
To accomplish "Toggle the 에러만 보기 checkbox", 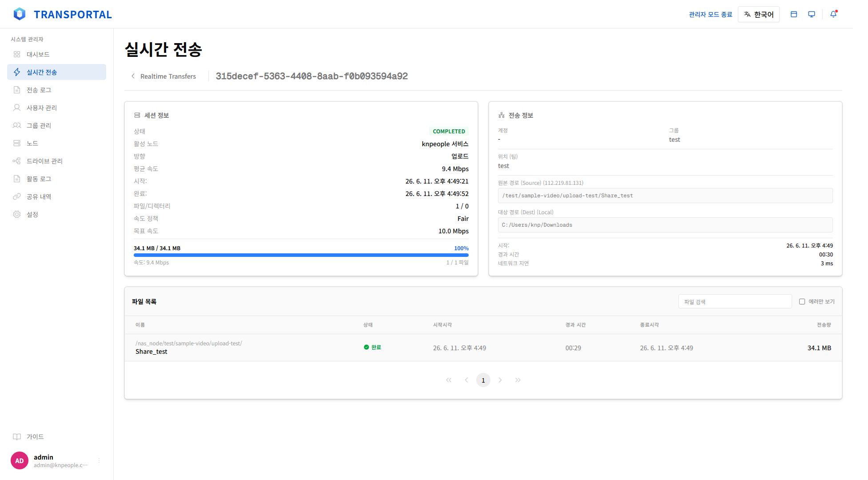I will (802, 301).
